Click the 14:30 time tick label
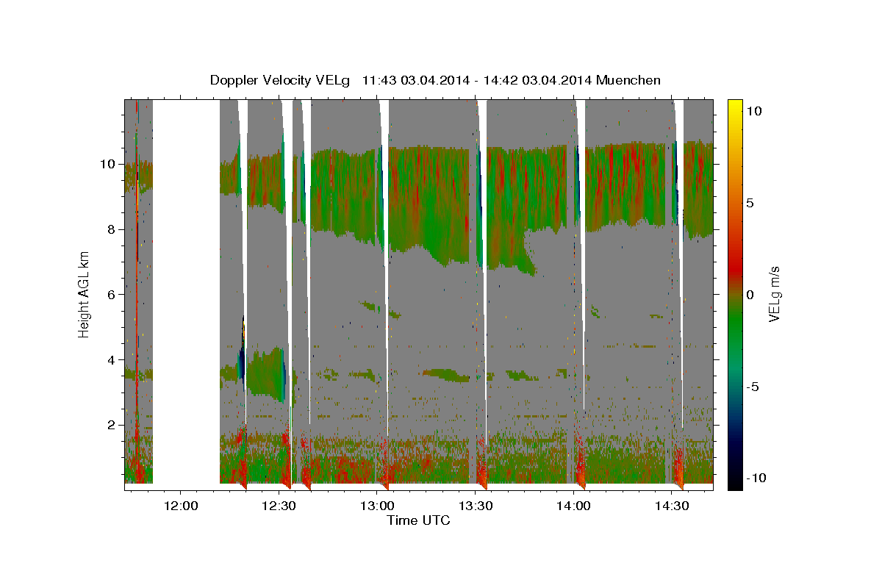This screenshot has width=882, height=588. (673, 506)
